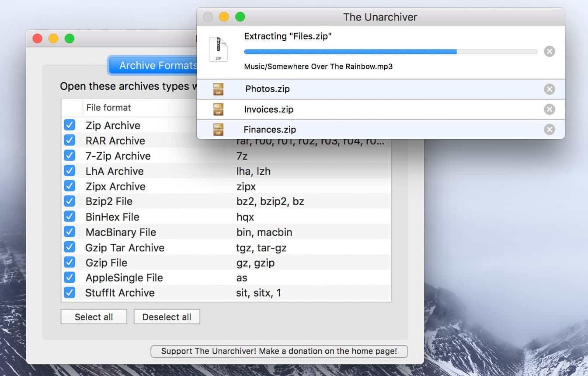Select the MacBinary File row label
Image resolution: width=588 pixels, height=376 pixels.
121,232
